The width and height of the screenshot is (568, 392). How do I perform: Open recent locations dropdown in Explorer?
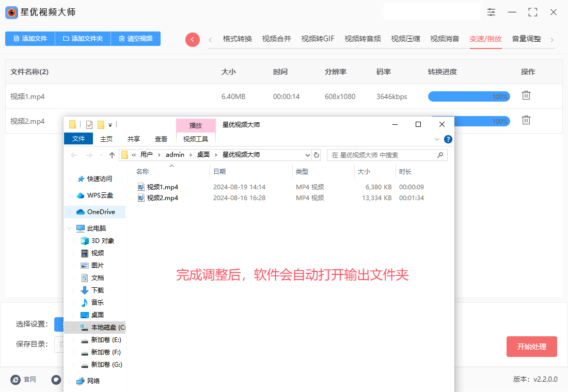coord(101,155)
